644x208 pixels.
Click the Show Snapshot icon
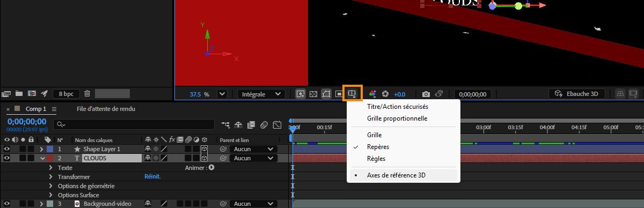click(438, 94)
